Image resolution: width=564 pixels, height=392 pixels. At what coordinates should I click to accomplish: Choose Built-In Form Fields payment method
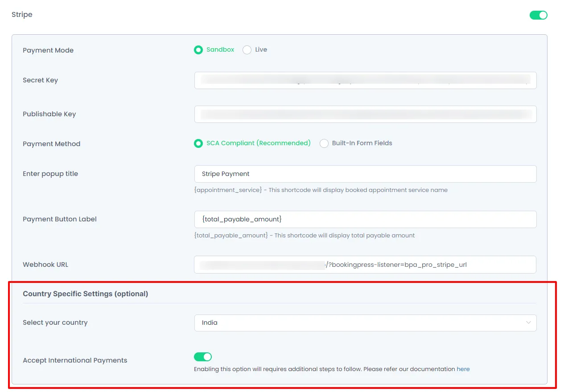pyautogui.click(x=324, y=143)
